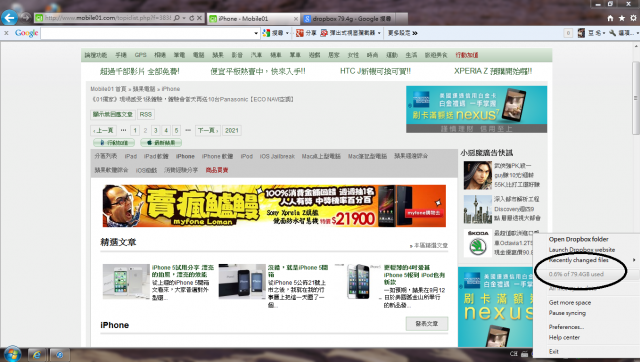Image resolution: width=640 pixels, height=362 pixels.
Task: Open the Google toolbar wrench settings icon
Action: tap(612, 33)
